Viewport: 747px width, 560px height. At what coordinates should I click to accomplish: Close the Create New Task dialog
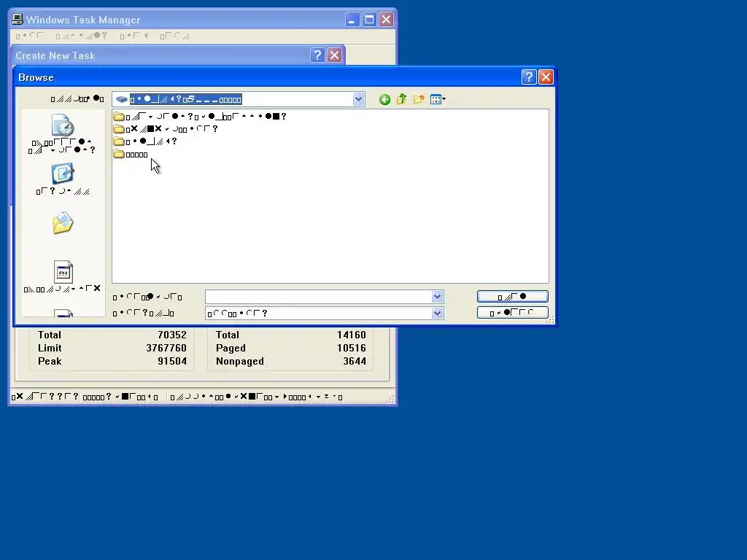[334, 55]
